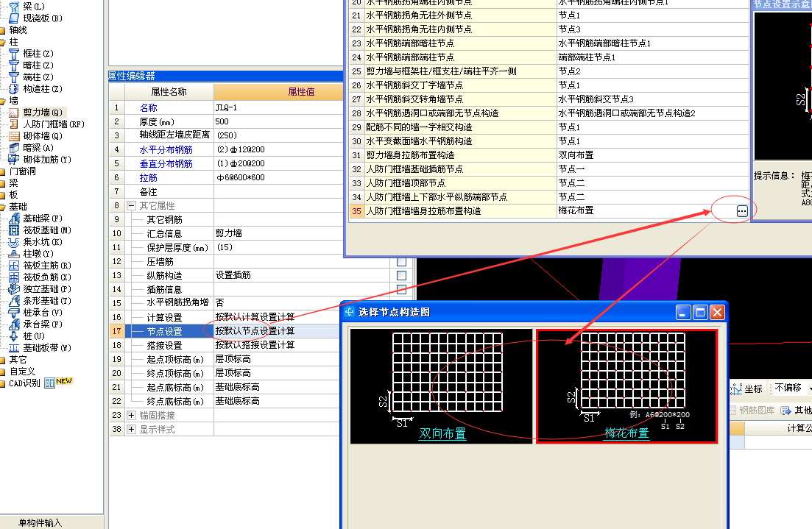812x529 pixels.
Task: Select the 砌体加筋(Y) icon
Action: tap(14, 160)
